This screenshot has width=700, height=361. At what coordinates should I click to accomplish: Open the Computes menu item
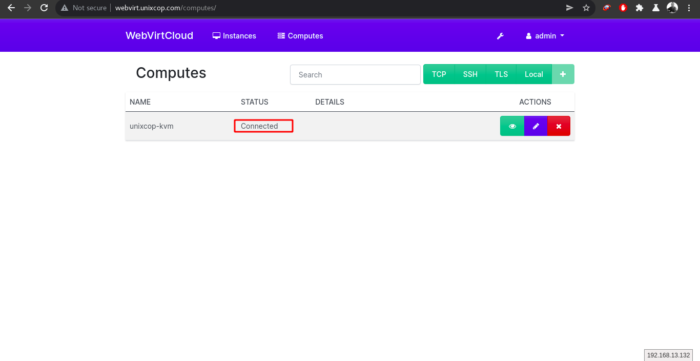coord(300,36)
